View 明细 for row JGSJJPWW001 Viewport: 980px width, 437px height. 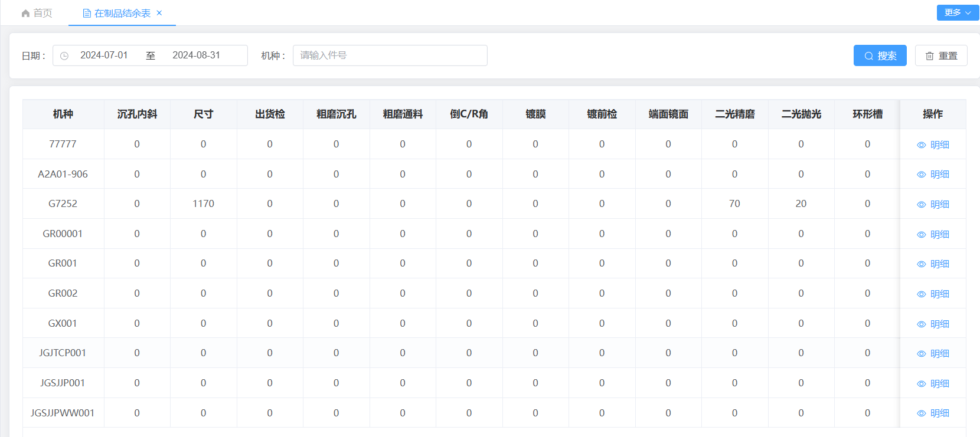[x=933, y=413]
